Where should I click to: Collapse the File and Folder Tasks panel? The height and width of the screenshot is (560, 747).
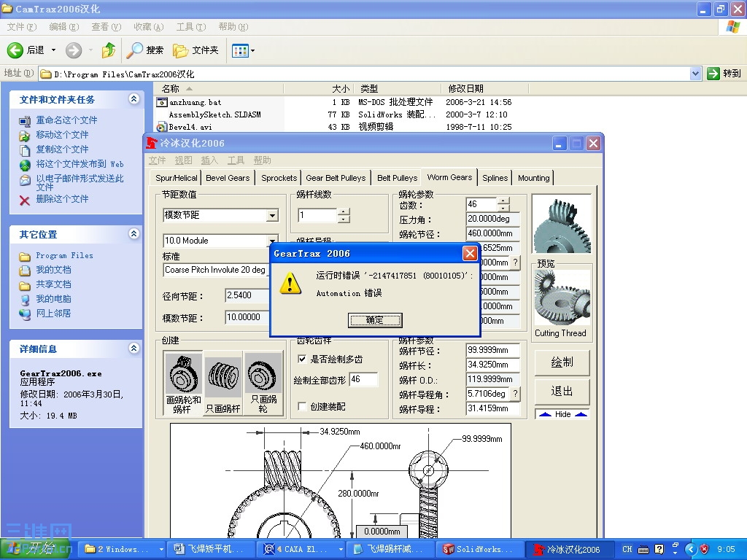click(x=134, y=98)
